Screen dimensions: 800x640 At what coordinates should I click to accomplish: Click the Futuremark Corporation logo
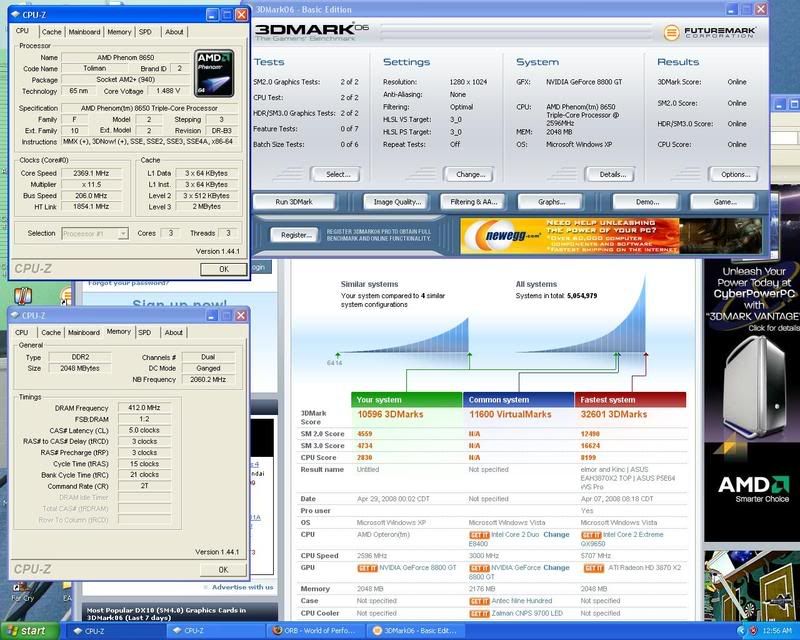click(708, 32)
